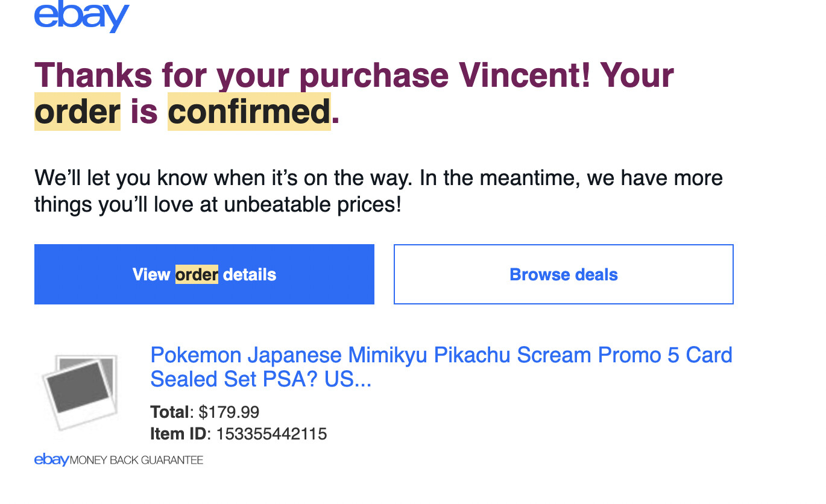Click the bold "Item ID" label
This screenshot has height=504, width=826.
(178, 433)
